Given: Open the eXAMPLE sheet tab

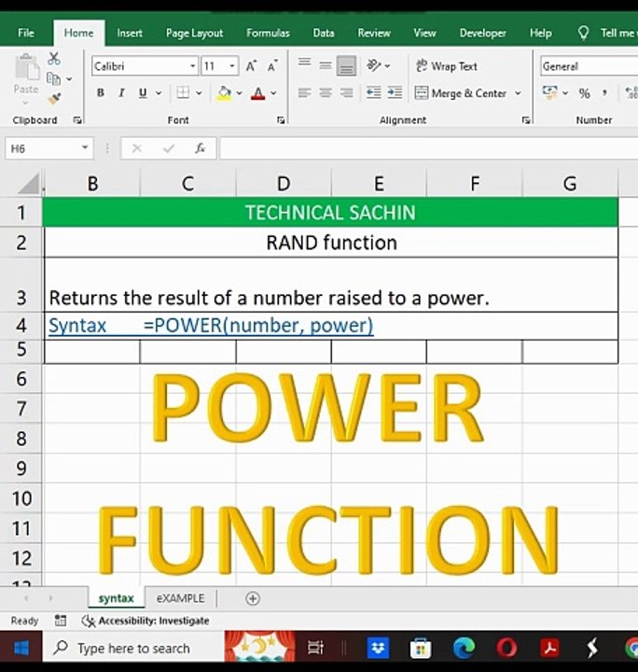Looking at the screenshot, I should [180, 598].
